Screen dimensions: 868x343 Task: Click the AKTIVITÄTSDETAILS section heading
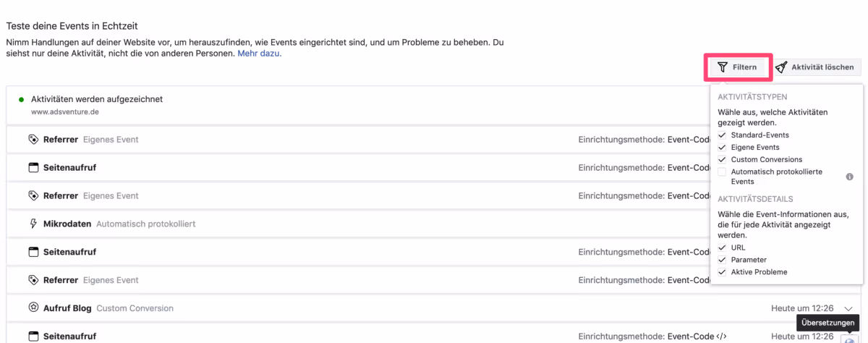(755, 198)
